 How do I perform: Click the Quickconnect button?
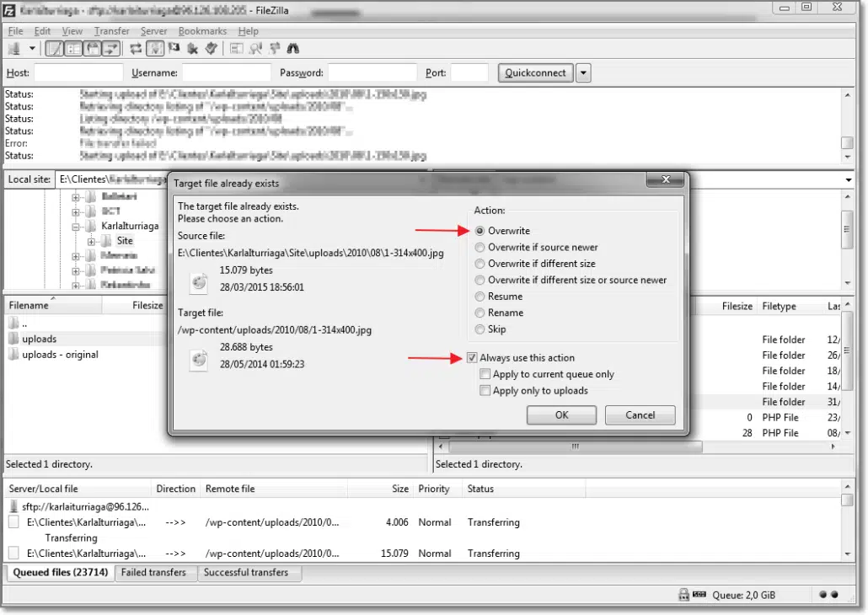tap(535, 73)
